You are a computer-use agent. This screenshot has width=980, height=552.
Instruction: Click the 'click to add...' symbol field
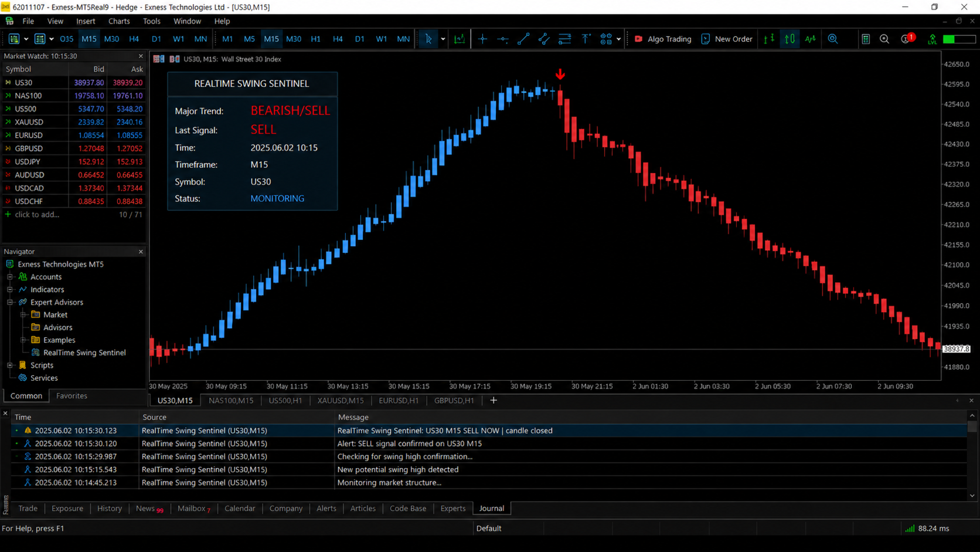click(x=37, y=215)
